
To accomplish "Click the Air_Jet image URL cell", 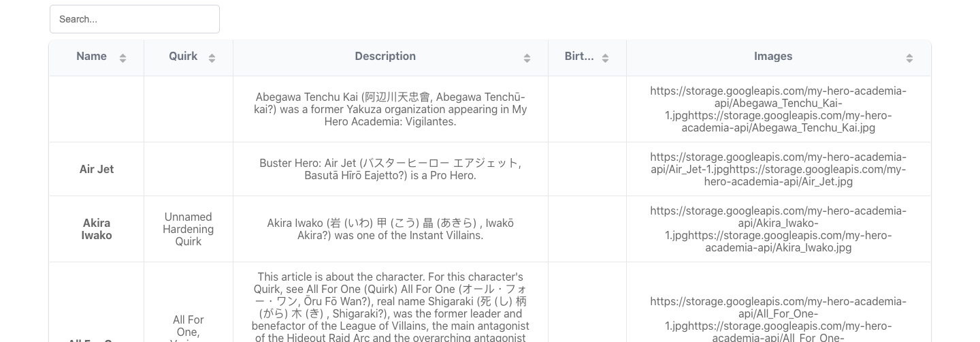I will pos(778,169).
